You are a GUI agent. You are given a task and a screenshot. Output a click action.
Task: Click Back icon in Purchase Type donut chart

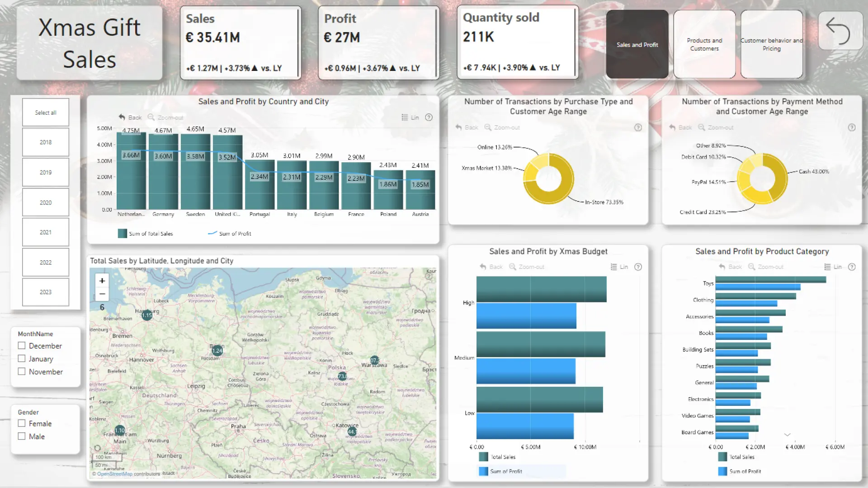pos(458,127)
